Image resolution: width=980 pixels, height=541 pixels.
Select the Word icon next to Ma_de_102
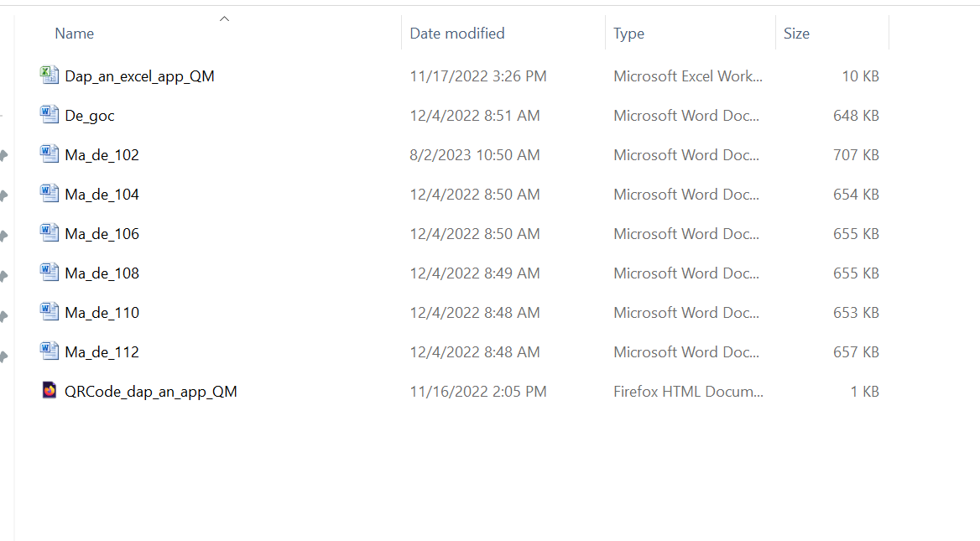click(50, 154)
